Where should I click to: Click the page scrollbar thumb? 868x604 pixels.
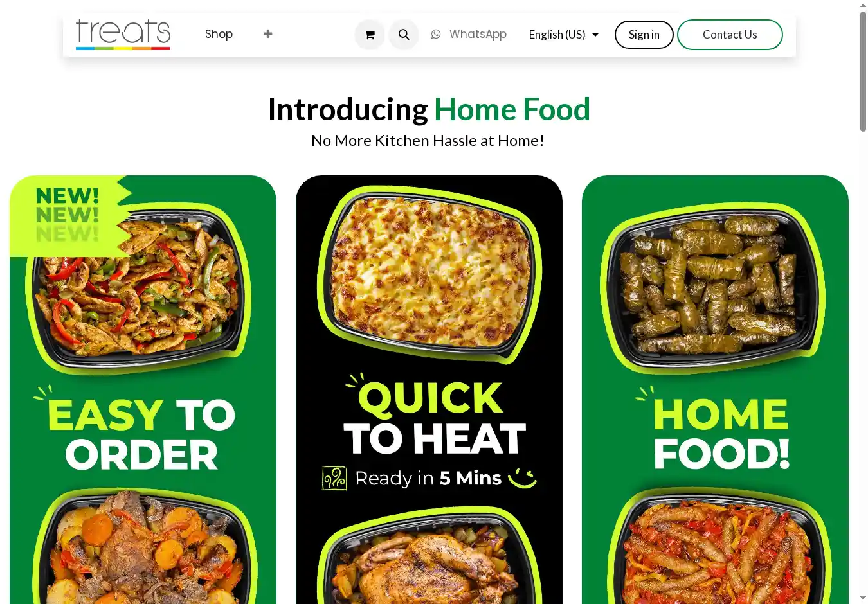(863, 71)
